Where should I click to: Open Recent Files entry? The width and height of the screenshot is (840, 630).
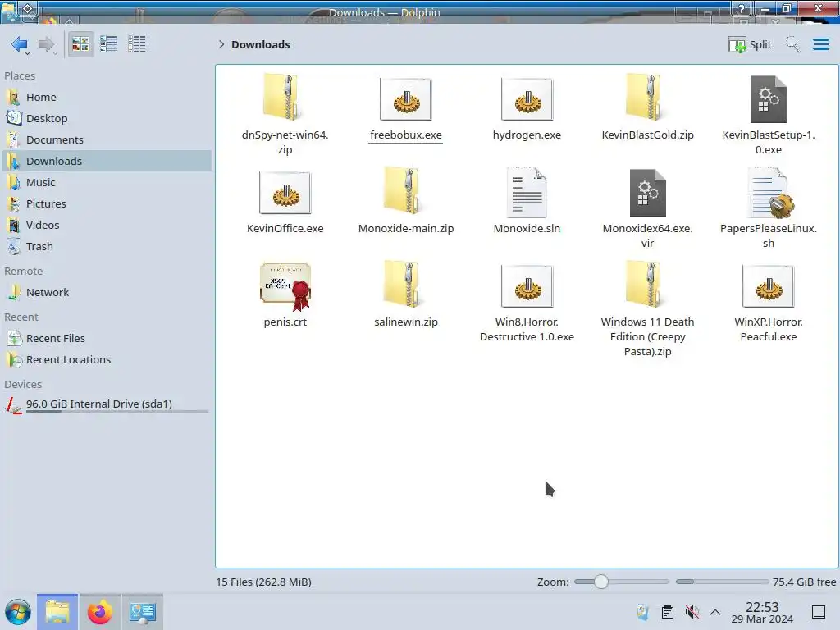107,339
